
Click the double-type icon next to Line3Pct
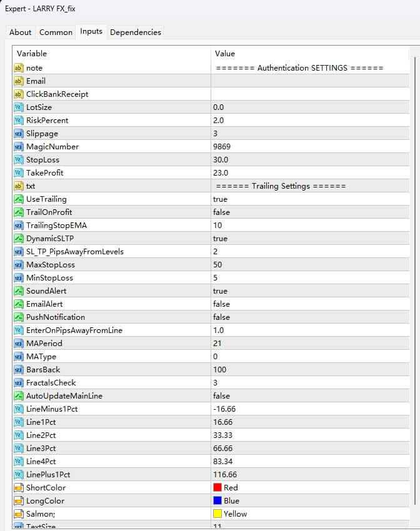[x=18, y=449]
